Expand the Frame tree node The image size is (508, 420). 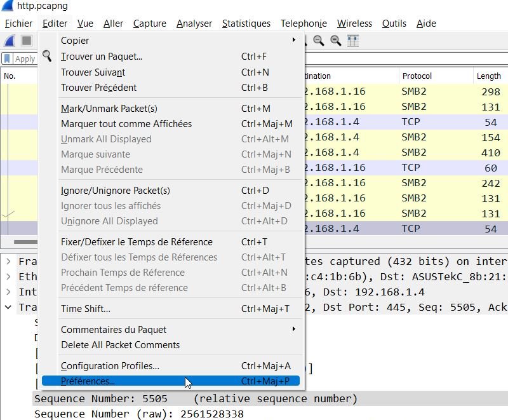pos(8,261)
